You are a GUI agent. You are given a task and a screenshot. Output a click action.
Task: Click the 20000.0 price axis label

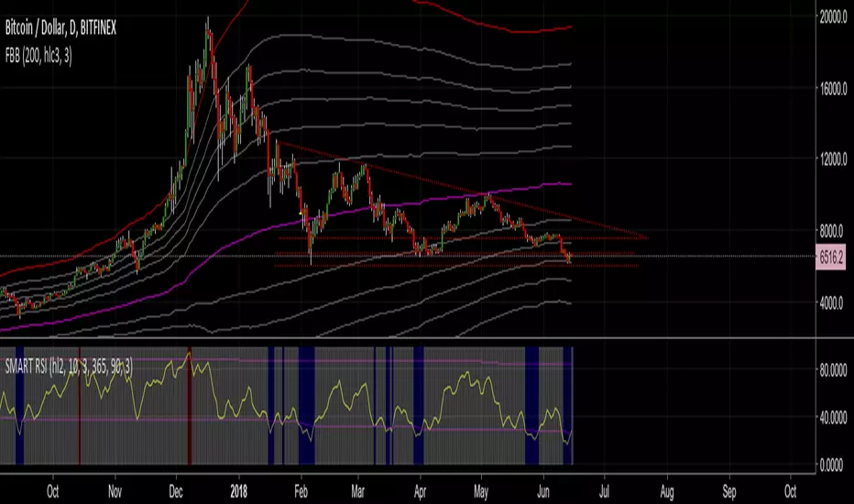[x=833, y=16]
